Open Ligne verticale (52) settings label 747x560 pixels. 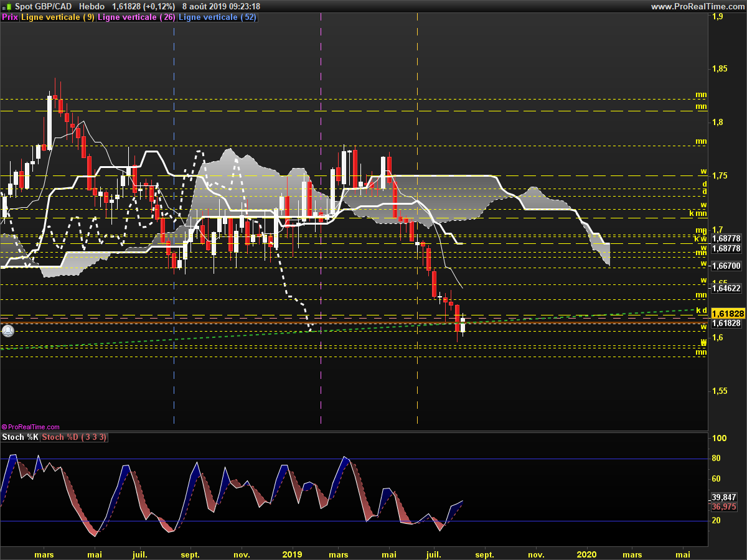(217, 17)
